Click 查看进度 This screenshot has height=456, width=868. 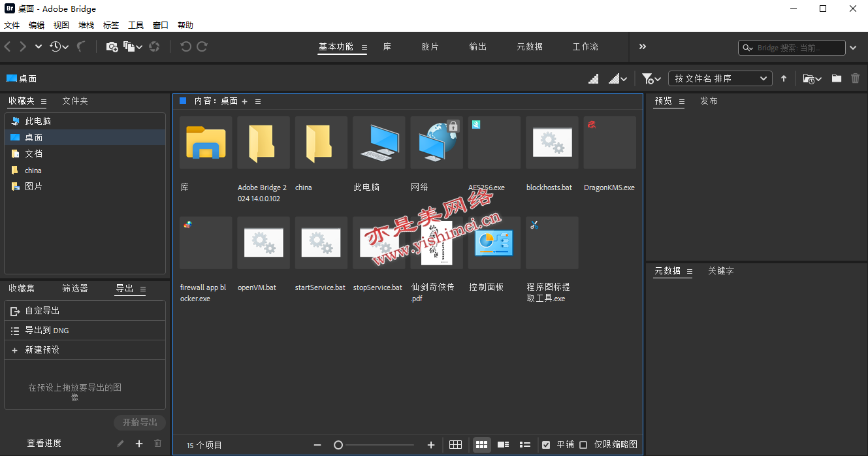(44, 444)
